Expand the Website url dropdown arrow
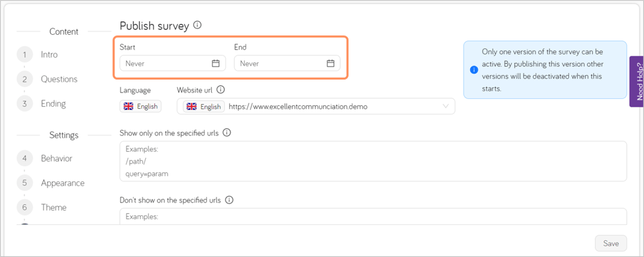This screenshot has width=644, height=257. pyautogui.click(x=446, y=106)
